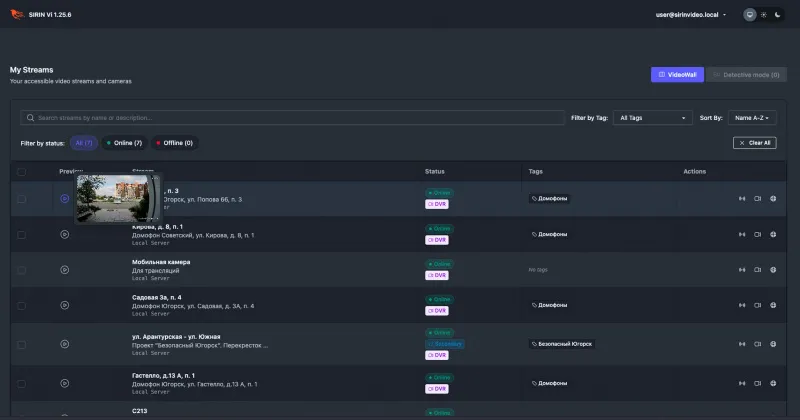The width and height of the screenshot is (800, 420).
Task: Click camera icon for Садовая 3а row
Action: pos(758,305)
